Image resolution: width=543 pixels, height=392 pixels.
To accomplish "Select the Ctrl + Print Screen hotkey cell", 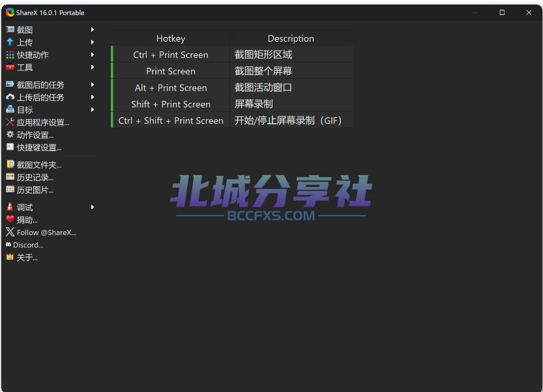I will (170, 55).
